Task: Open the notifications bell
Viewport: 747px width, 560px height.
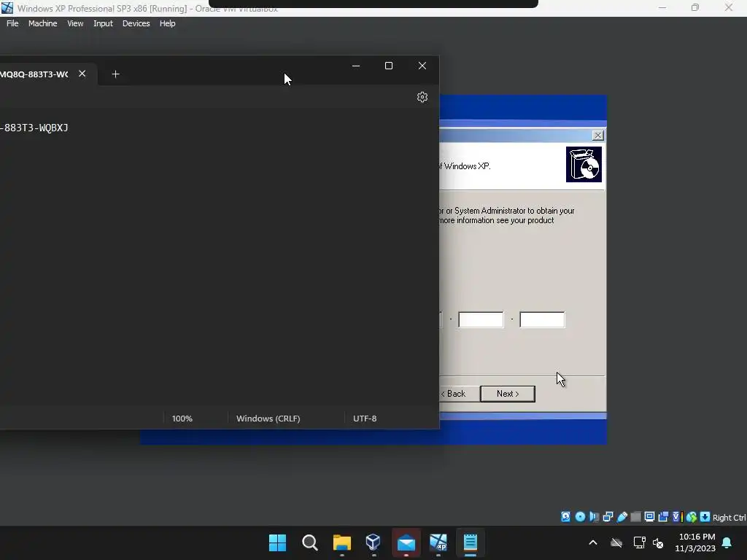Action: click(x=727, y=542)
